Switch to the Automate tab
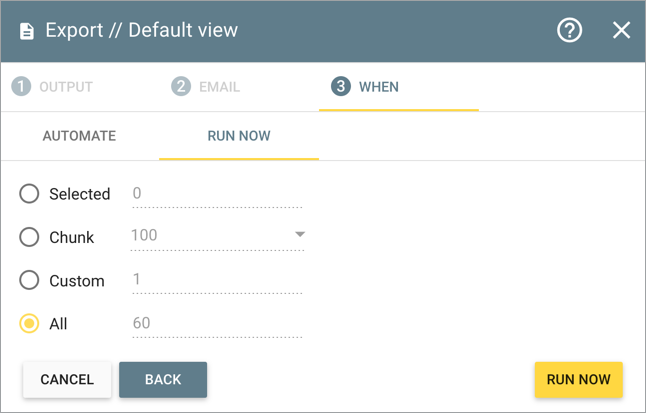Viewport: 646px width, 413px height. [79, 136]
